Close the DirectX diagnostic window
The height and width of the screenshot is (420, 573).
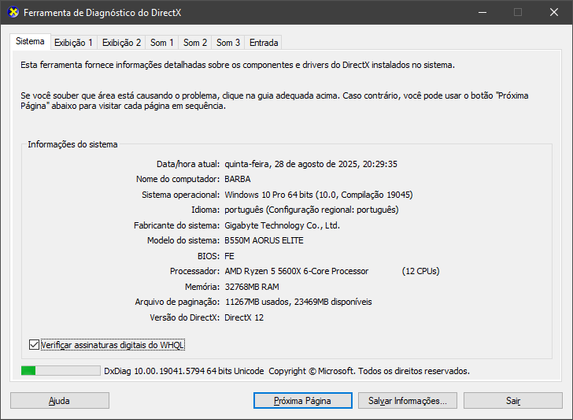[x=554, y=12]
